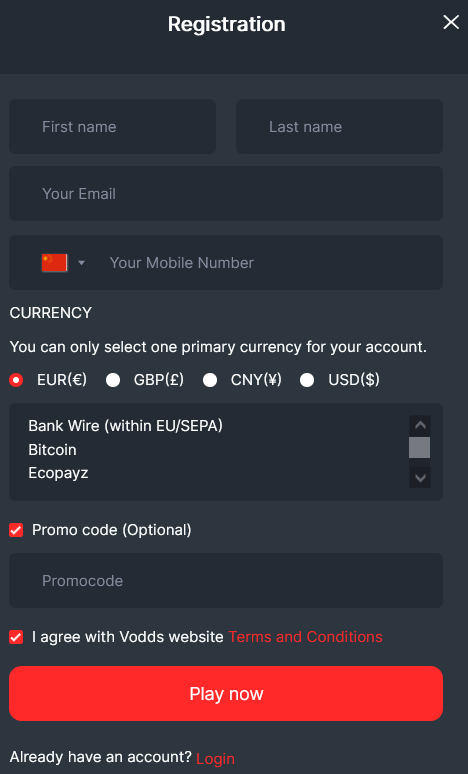Click the payment methods scrollbar thumb

click(420, 448)
